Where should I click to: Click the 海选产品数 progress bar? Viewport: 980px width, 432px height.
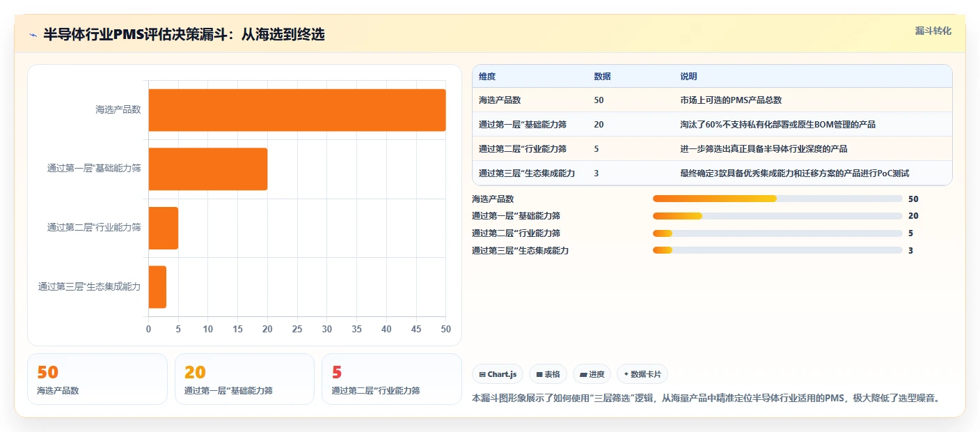[x=777, y=199]
